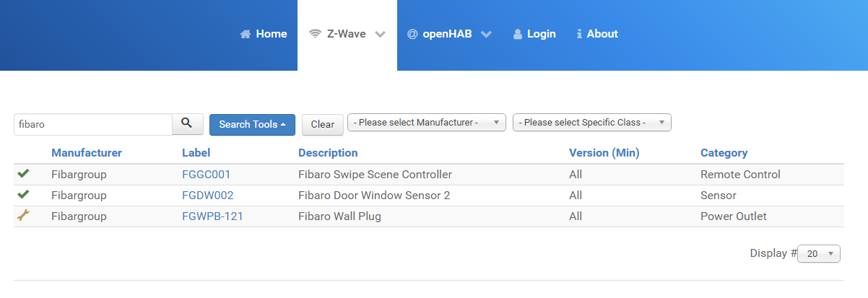Viewport: 868px width, 298px height.
Task: Click green checkmark for FGDW002 row
Action: point(23,195)
